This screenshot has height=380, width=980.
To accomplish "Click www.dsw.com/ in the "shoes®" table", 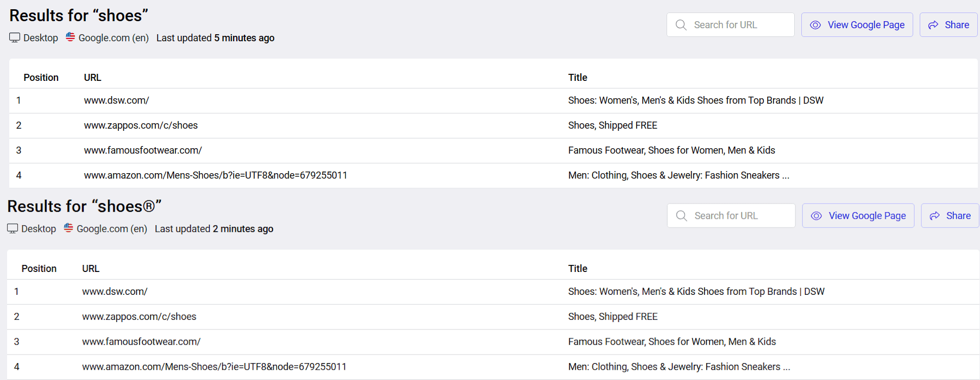I will coord(115,292).
